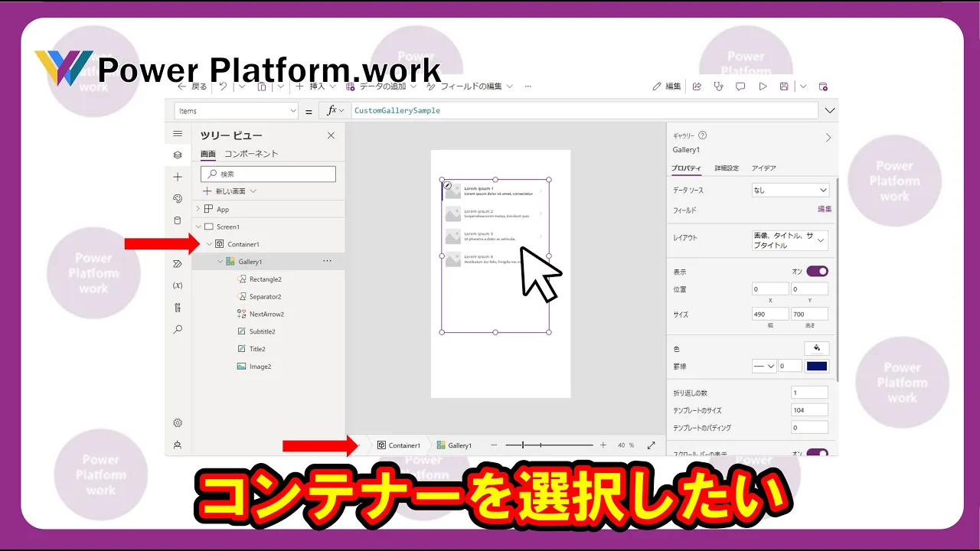Toggle the 表示 switch off
Viewport: 980px width, 551px height.
[x=817, y=271]
